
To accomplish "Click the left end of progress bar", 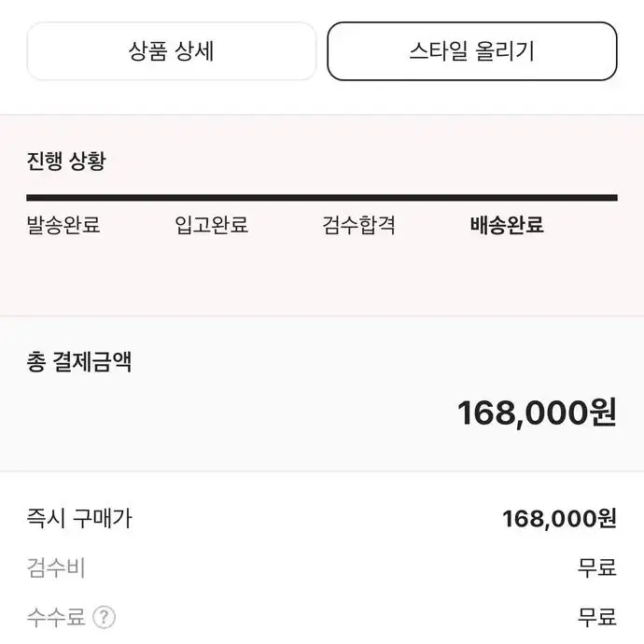I will pos(31,198).
